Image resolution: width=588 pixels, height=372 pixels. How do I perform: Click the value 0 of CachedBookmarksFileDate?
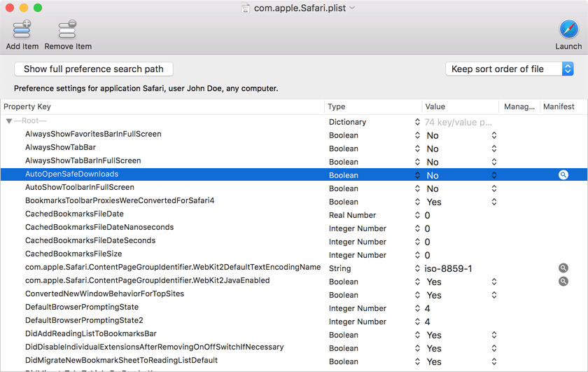(x=427, y=216)
